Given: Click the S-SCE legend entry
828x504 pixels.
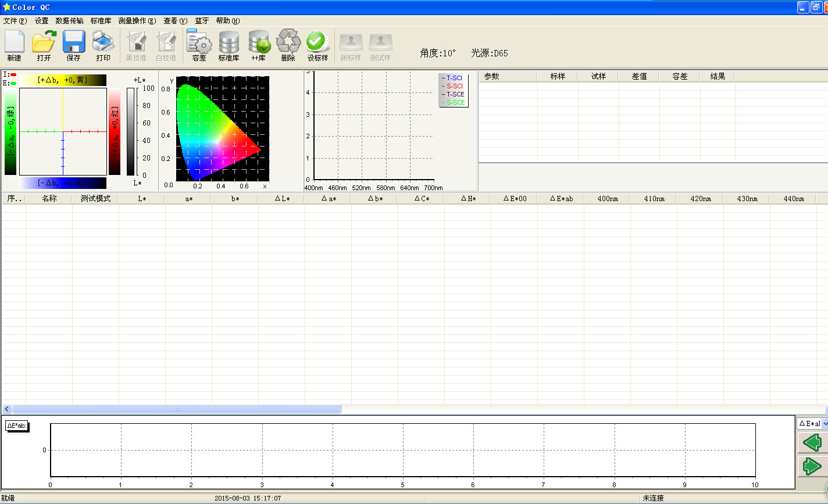Looking at the screenshot, I should 452,102.
